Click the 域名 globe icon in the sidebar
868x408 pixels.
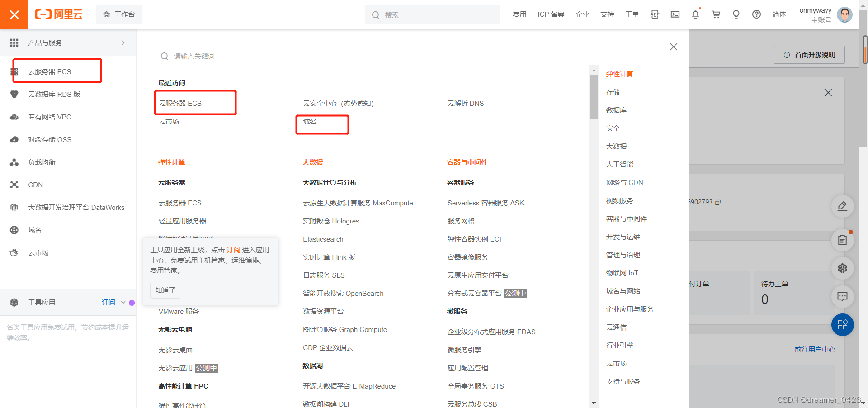coord(14,230)
